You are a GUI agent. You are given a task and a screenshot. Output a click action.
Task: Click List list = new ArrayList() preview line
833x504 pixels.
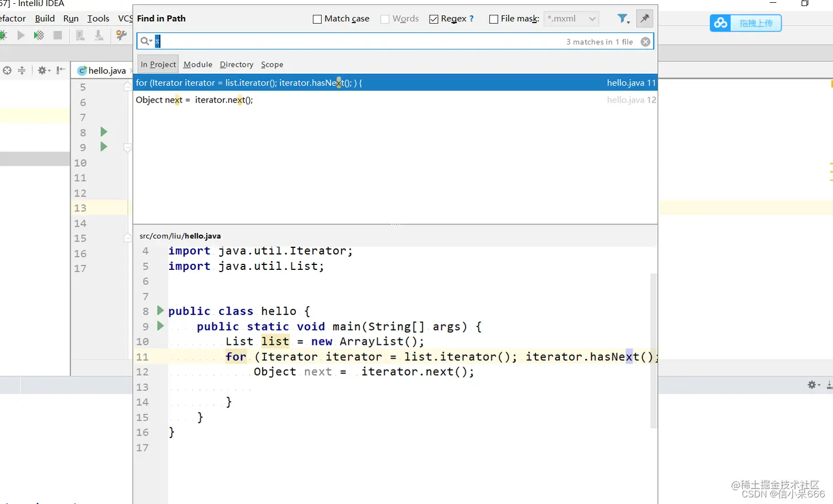324,342
